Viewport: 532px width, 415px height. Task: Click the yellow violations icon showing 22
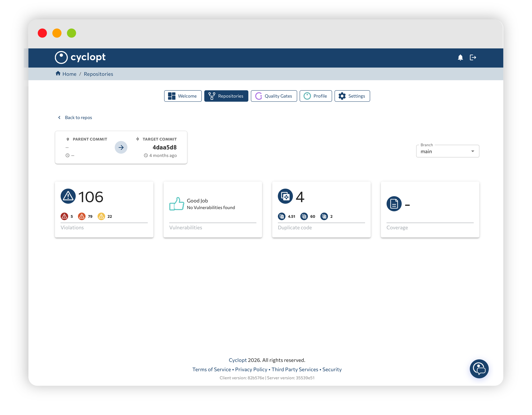pyautogui.click(x=101, y=216)
